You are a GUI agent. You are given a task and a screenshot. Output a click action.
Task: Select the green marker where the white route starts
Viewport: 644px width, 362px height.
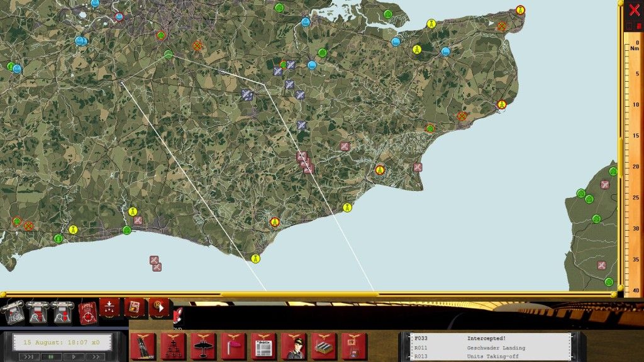point(168,54)
